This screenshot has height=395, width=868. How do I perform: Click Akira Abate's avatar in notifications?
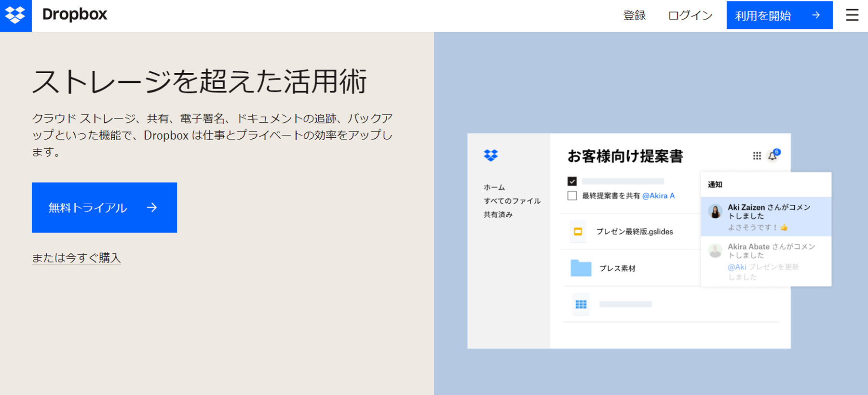(x=715, y=250)
